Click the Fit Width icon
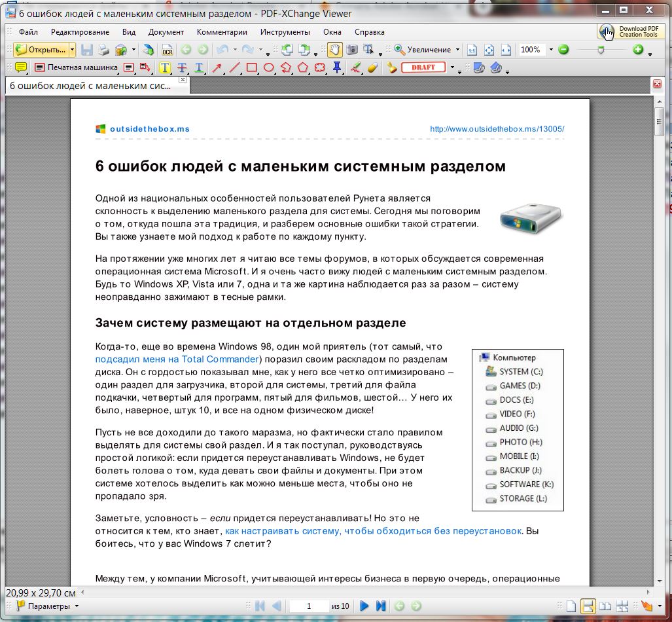The image size is (672, 622). click(x=506, y=50)
